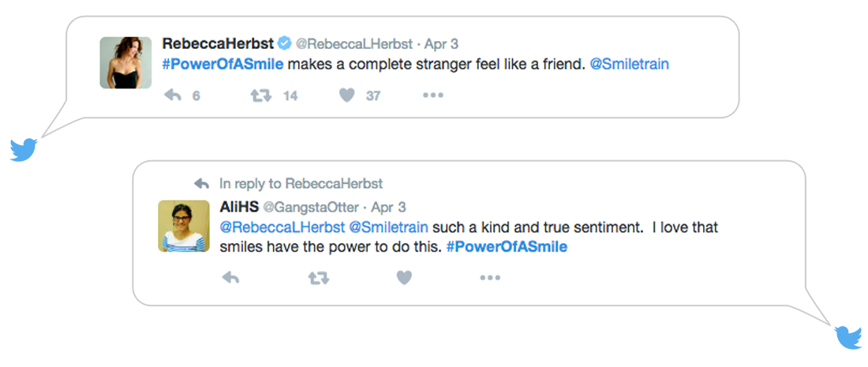Visit the @Smiletrain mention in Rebecca's tweet
The height and width of the screenshot is (367, 868).
pyautogui.click(x=629, y=64)
